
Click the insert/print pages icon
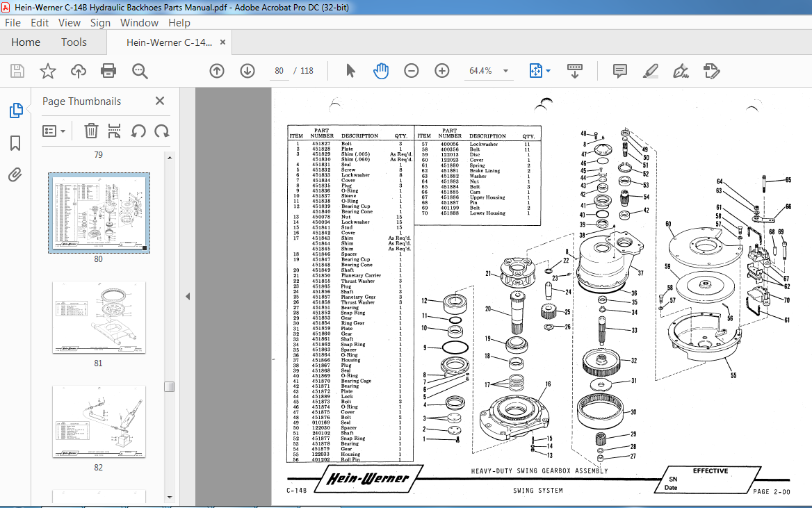point(114,131)
